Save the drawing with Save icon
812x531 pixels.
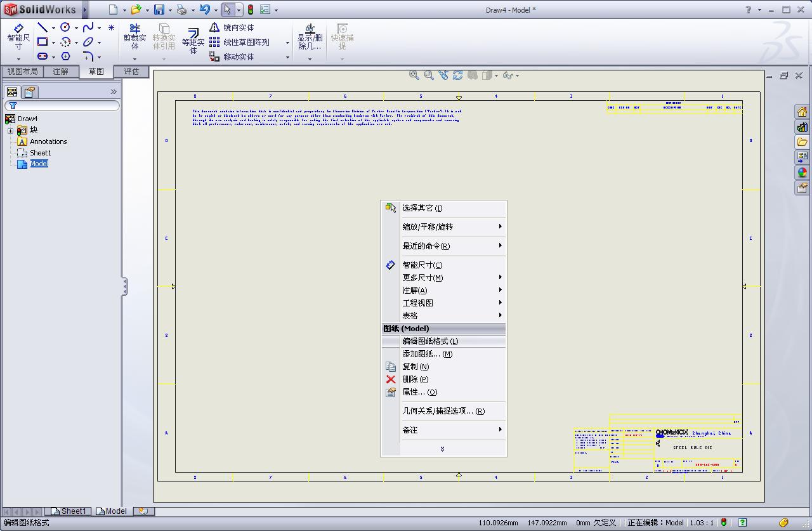coord(159,10)
